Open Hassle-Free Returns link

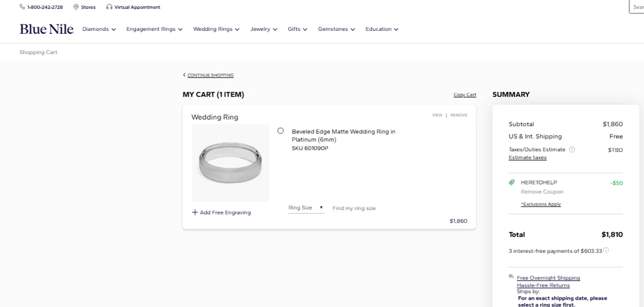click(544, 285)
